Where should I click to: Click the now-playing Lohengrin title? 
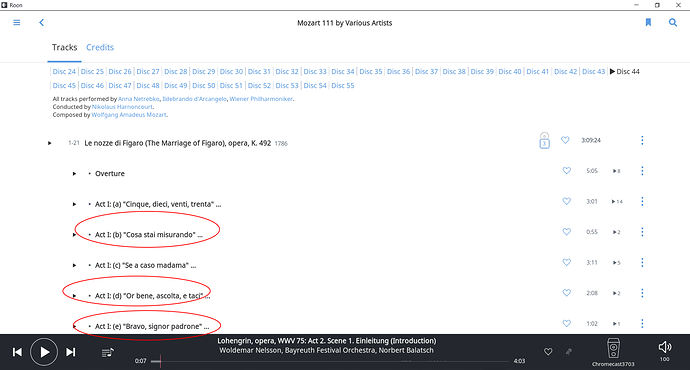[x=327, y=341]
